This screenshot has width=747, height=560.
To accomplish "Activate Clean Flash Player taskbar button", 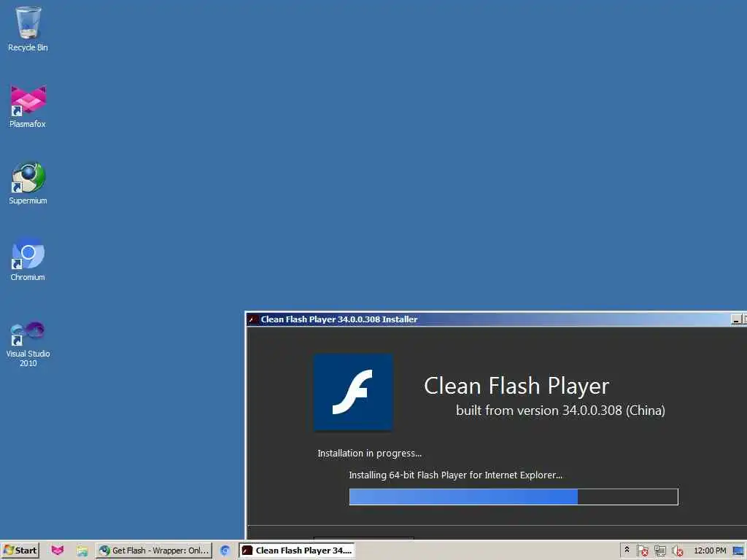I will (x=298, y=551).
